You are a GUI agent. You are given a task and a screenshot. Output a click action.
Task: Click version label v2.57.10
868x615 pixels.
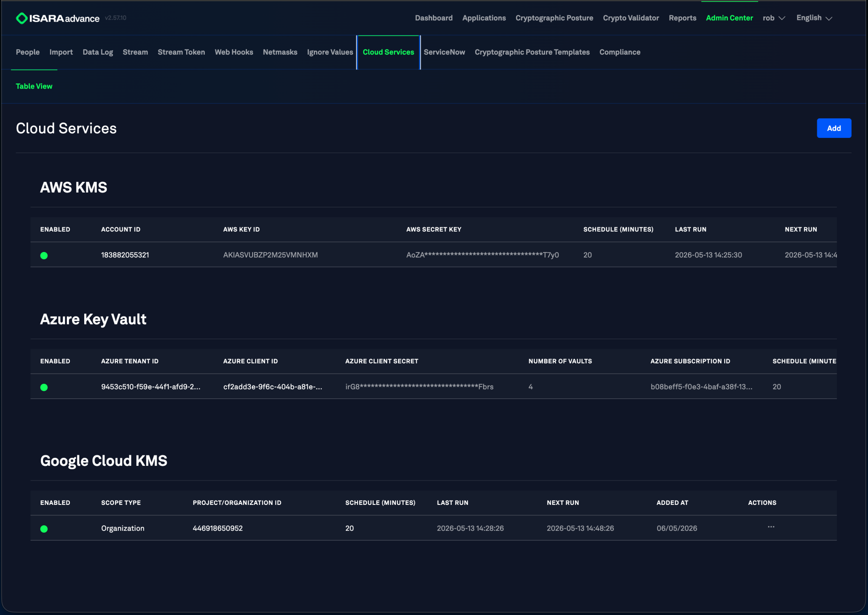tap(115, 18)
